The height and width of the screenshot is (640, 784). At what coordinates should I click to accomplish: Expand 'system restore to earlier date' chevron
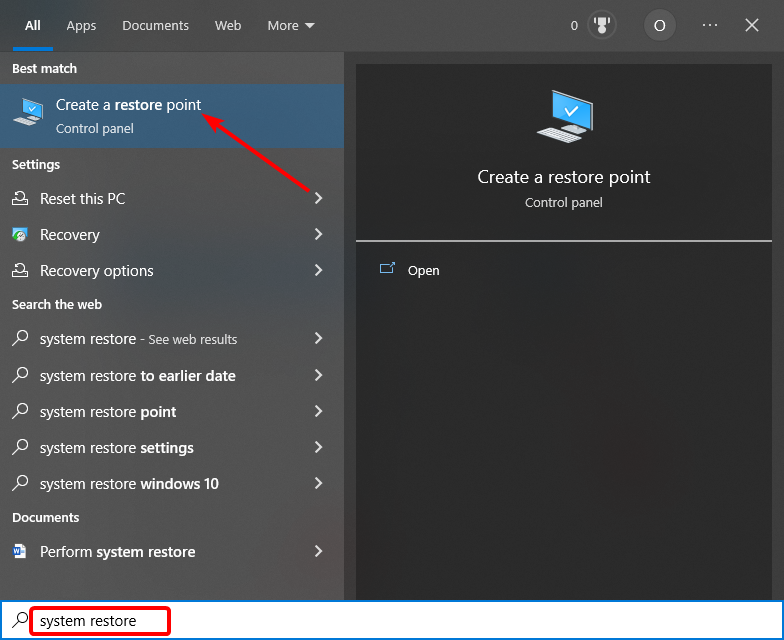click(318, 375)
